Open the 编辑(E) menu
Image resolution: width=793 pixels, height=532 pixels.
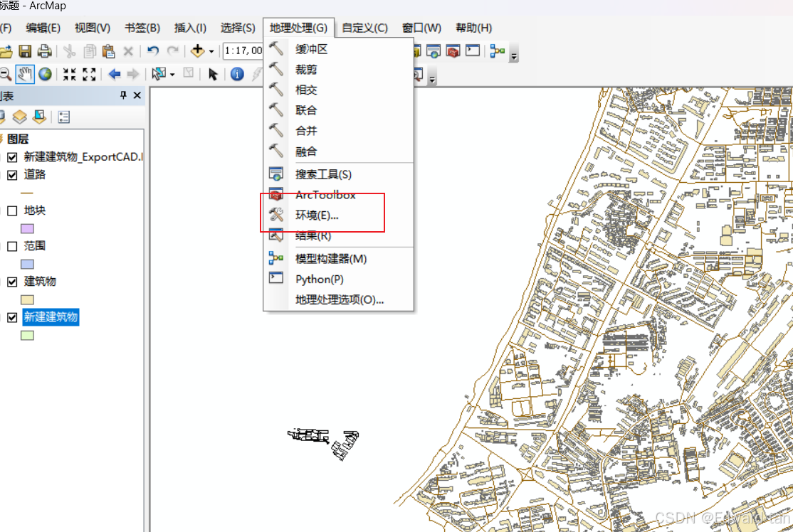pos(43,28)
